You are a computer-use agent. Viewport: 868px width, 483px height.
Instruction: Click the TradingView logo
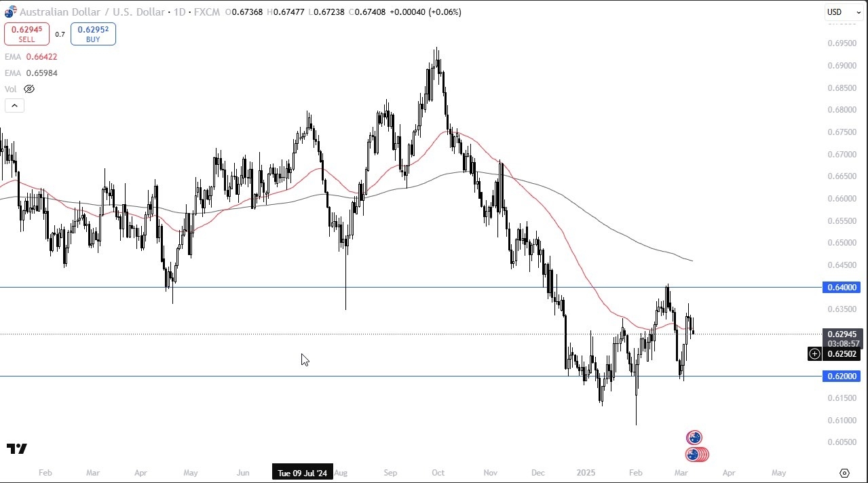point(17,449)
